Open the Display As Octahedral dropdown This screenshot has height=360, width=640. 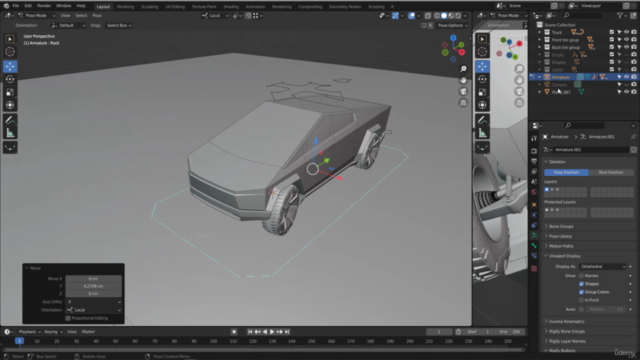point(602,267)
